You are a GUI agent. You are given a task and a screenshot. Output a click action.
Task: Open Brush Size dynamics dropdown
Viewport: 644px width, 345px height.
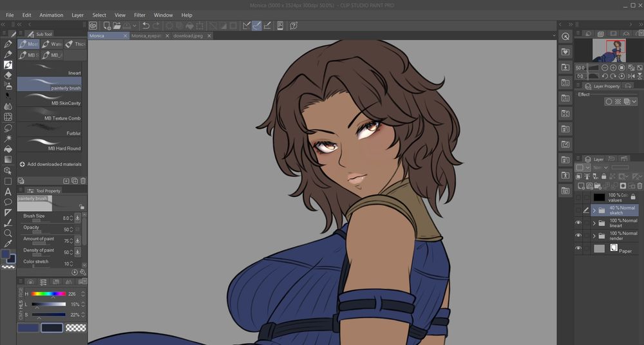click(77, 218)
